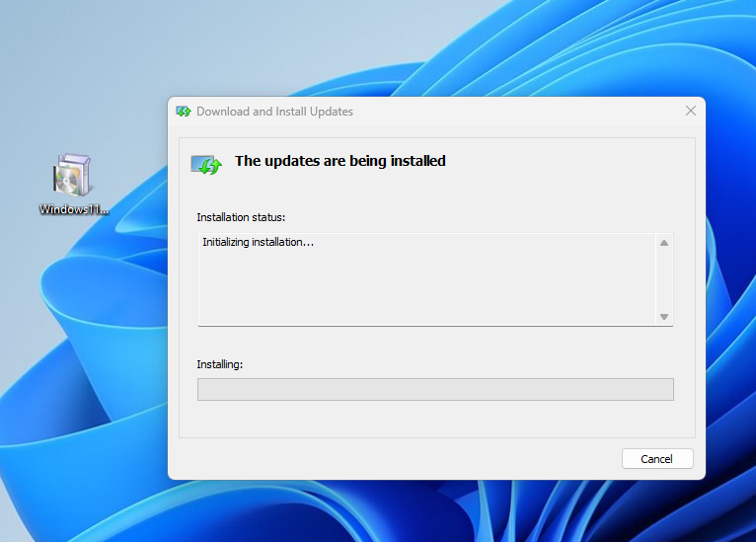Close the Download and Install Updates dialog

(x=691, y=111)
